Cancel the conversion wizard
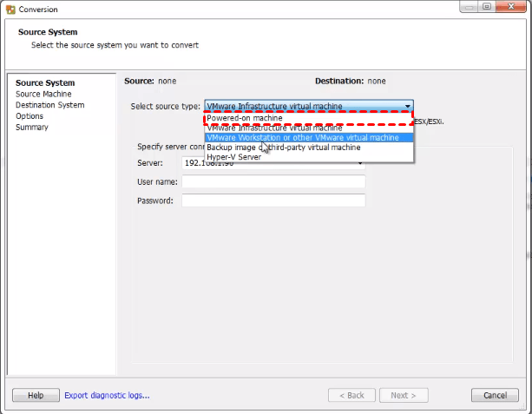Screen dimensions: 532x414 (495, 396)
